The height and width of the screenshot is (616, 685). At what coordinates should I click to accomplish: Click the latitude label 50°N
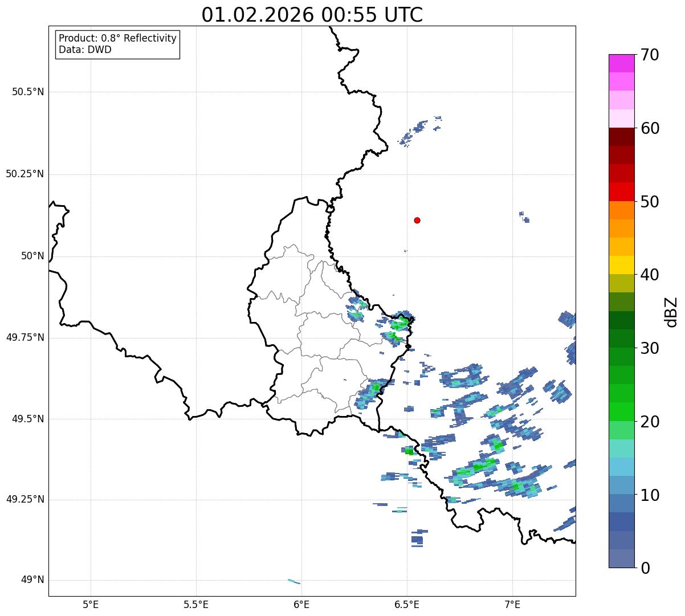[32, 256]
